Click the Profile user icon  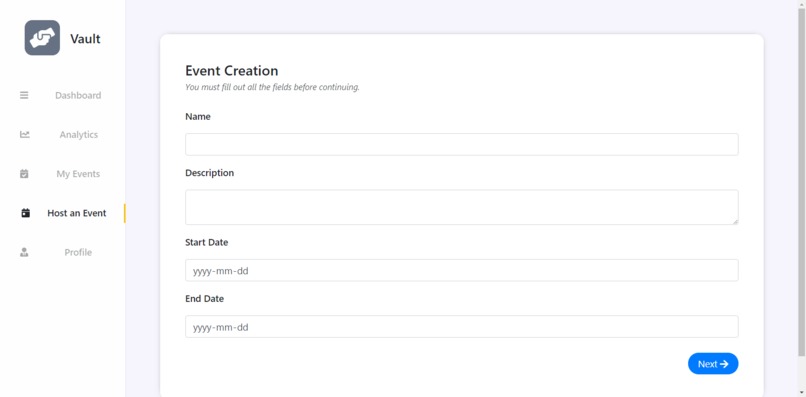tap(24, 252)
